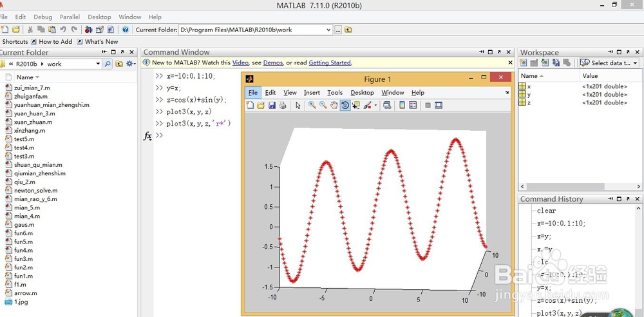Open the View menu in Figure 1
The image size is (644, 317).
point(290,93)
